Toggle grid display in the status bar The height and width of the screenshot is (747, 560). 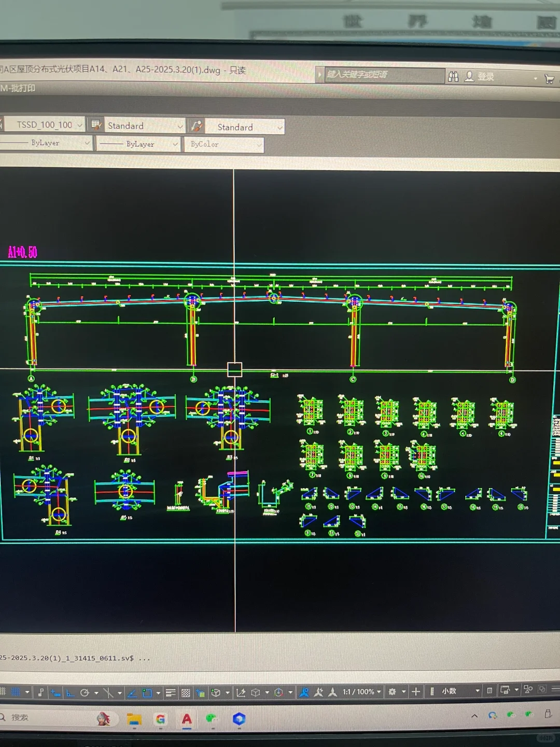[2, 692]
